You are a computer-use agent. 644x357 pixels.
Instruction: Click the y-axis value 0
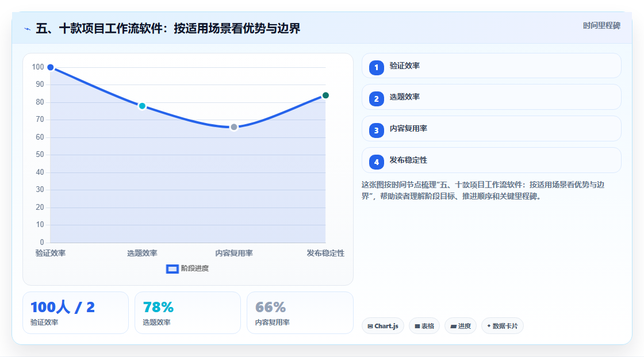coord(42,242)
